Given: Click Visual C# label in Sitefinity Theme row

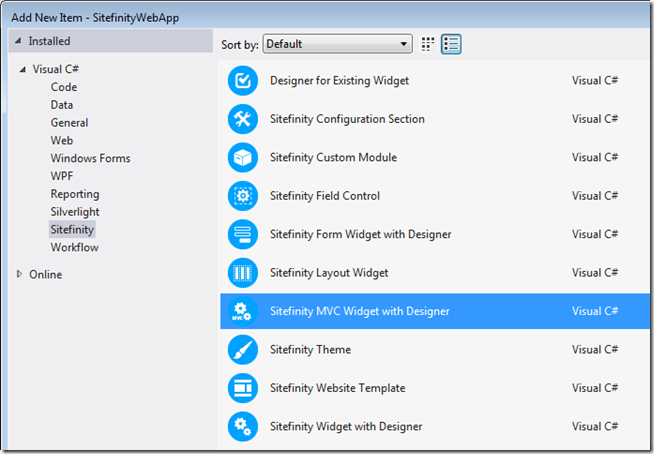Looking at the screenshot, I should (x=595, y=350).
